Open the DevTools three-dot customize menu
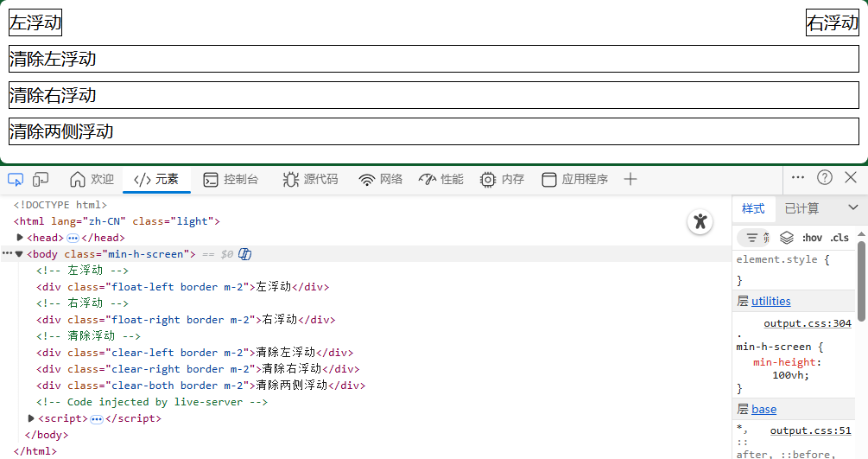 (798, 177)
